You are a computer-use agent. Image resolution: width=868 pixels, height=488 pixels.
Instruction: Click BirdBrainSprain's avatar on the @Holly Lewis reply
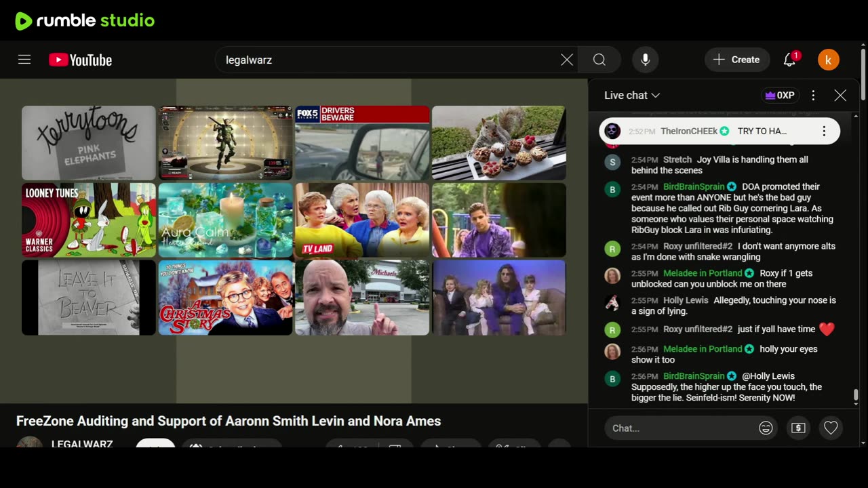click(x=612, y=379)
